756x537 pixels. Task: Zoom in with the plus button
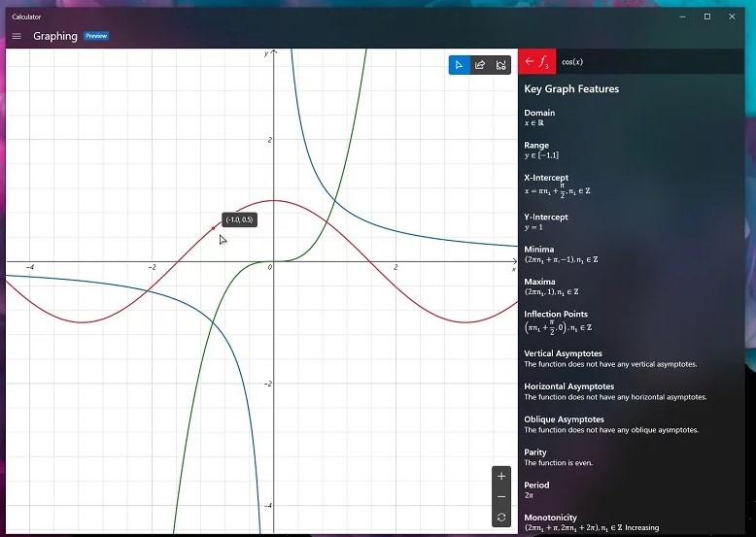501,477
